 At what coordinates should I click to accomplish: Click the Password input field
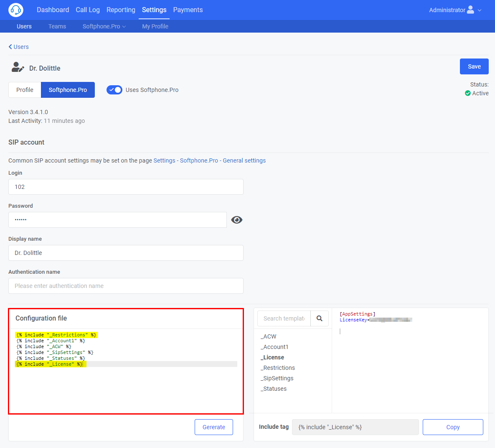[117, 220]
